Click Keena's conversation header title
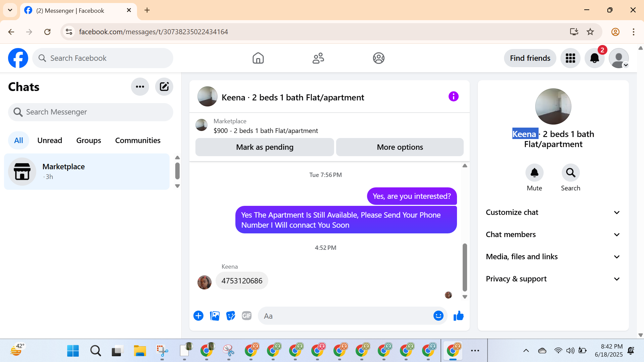 [293, 97]
